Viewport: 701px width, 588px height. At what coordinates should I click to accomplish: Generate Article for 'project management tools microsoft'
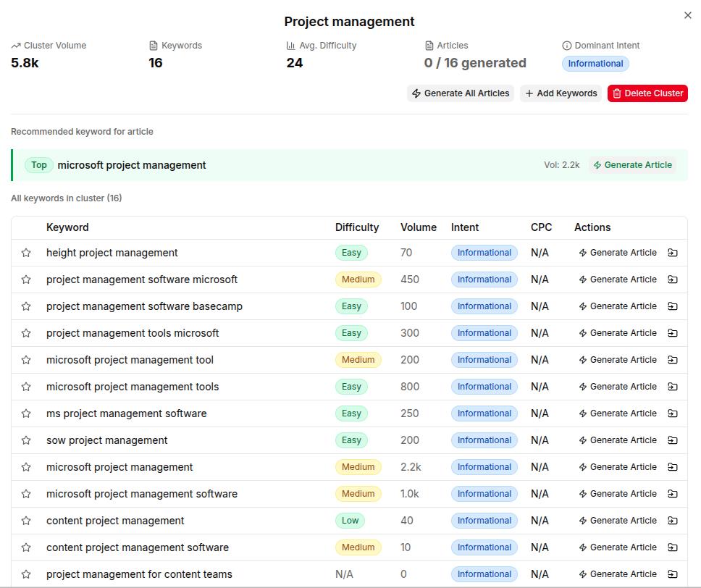(x=618, y=333)
